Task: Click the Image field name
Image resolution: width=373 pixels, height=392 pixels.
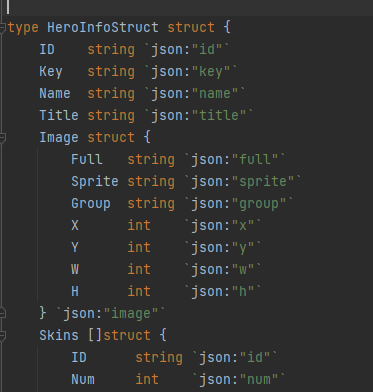Action: pos(59,138)
